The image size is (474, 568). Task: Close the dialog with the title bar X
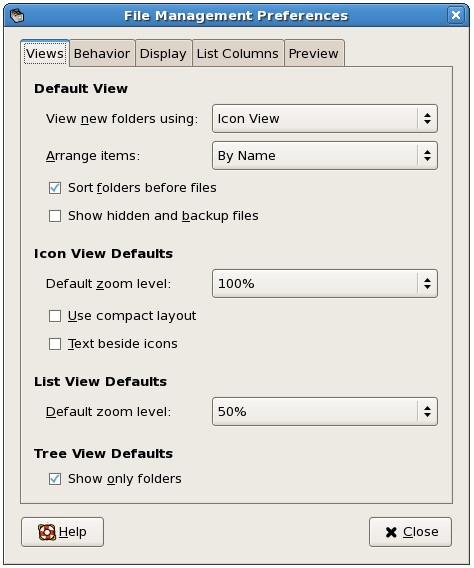point(456,15)
